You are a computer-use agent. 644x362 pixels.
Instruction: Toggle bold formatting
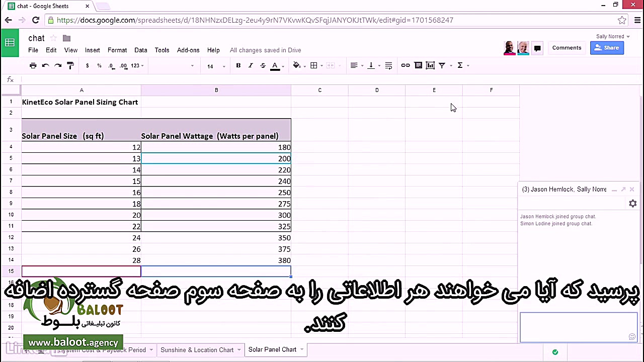click(x=238, y=65)
